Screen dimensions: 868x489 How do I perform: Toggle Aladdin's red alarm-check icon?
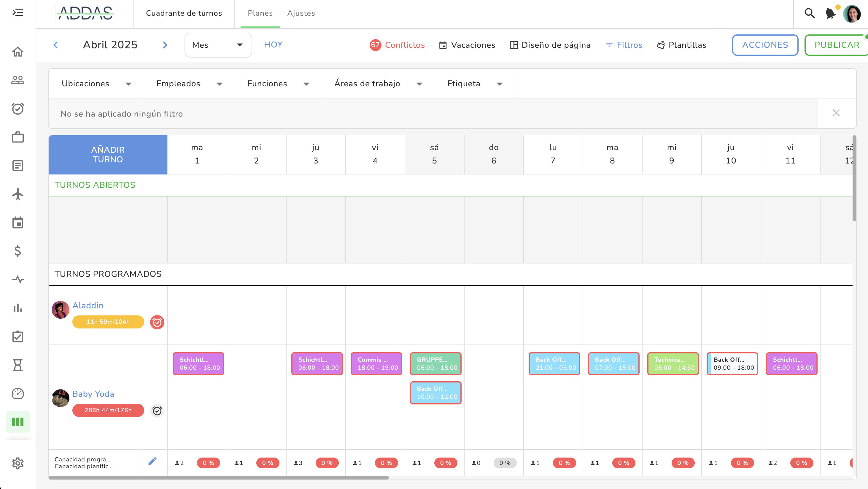[157, 322]
